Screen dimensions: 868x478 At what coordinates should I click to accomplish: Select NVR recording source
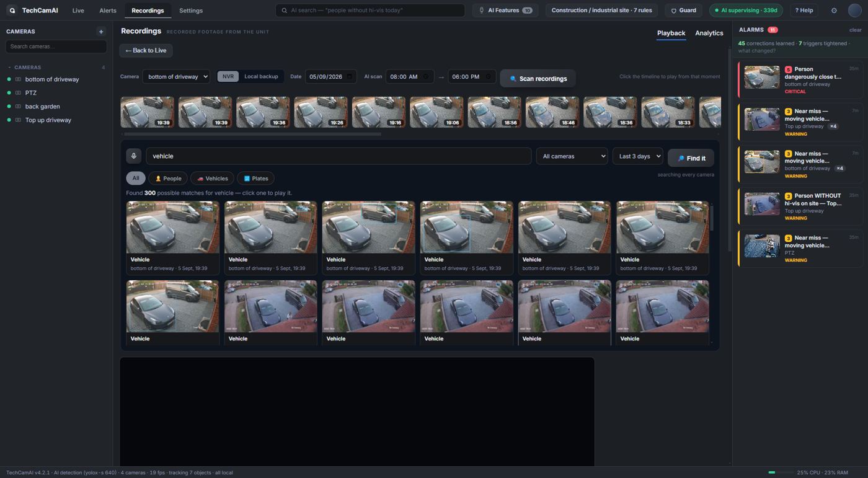(228, 76)
